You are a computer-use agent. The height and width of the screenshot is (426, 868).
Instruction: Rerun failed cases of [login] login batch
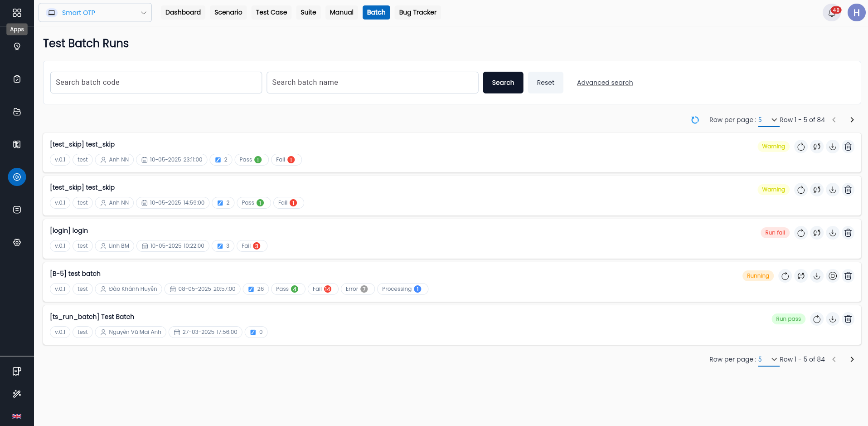(817, 233)
